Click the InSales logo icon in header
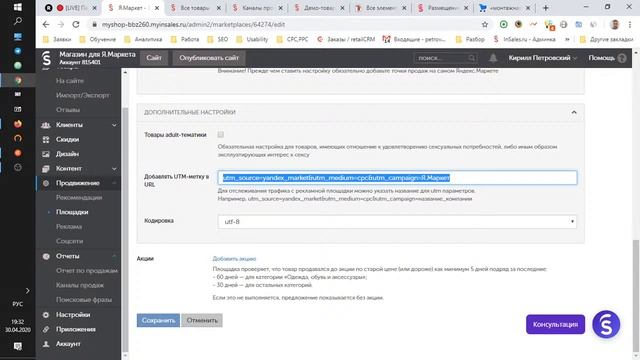This screenshot has height=360, width=640. (x=47, y=58)
